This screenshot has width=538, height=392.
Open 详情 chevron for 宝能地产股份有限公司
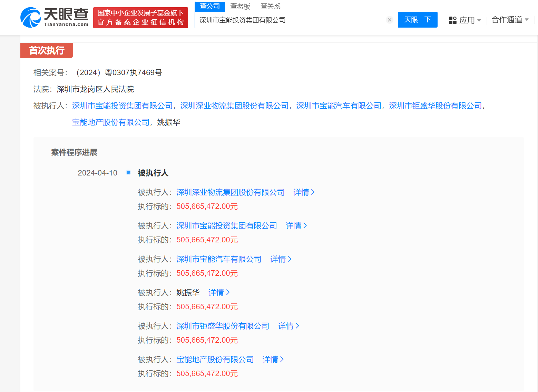click(273, 360)
